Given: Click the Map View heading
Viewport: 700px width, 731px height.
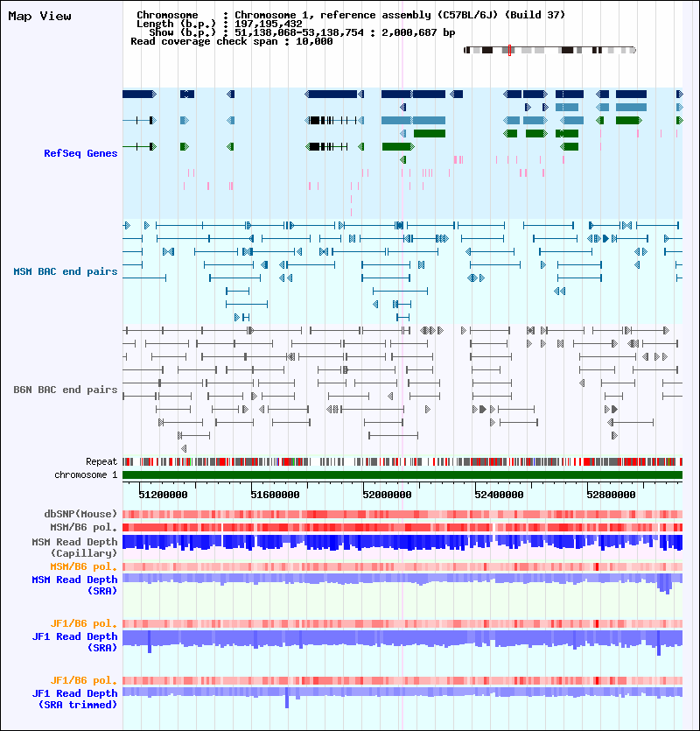Looking at the screenshot, I should coord(39,16).
